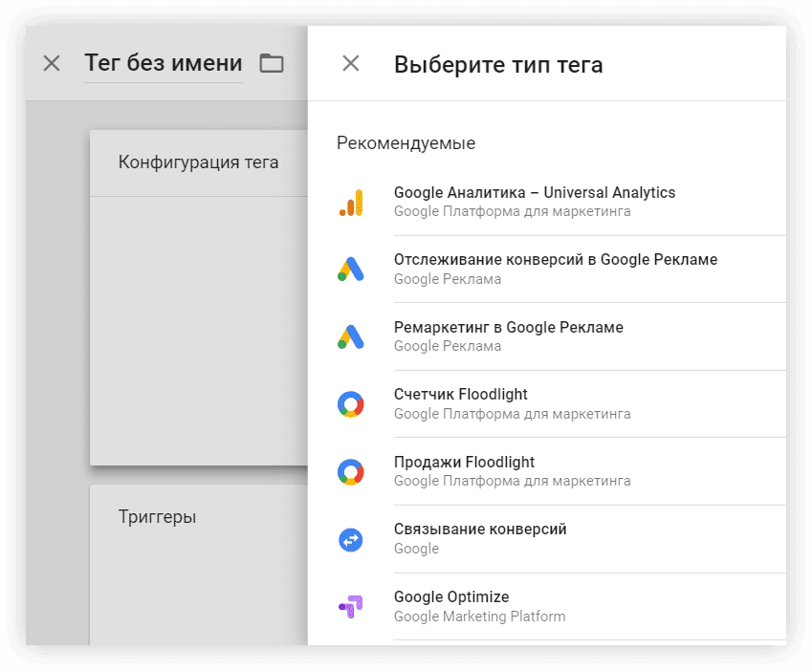Click the conversion linker arrows icon
812x671 pixels.
pyautogui.click(x=351, y=540)
